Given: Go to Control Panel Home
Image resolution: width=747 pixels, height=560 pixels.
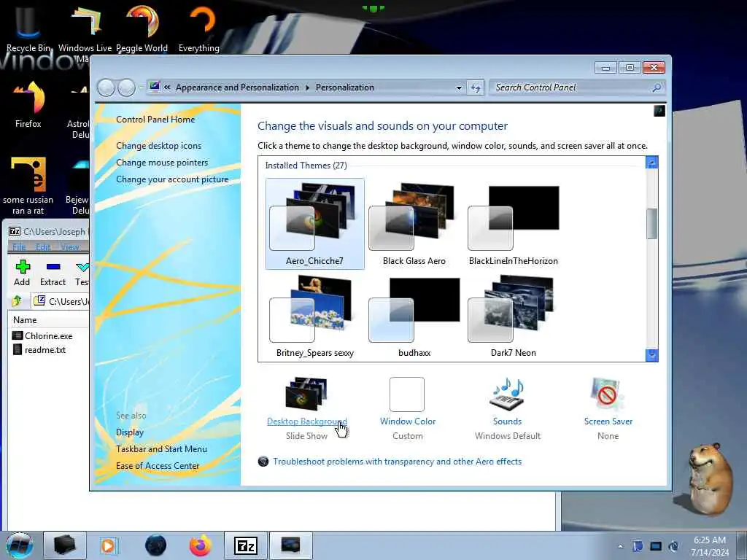Looking at the screenshot, I should click(x=155, y=120).
